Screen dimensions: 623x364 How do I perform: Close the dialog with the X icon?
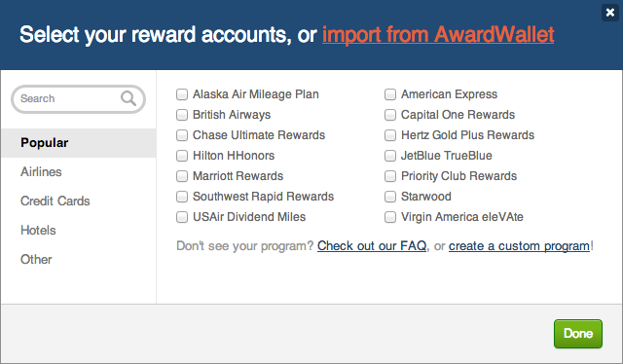610,13
